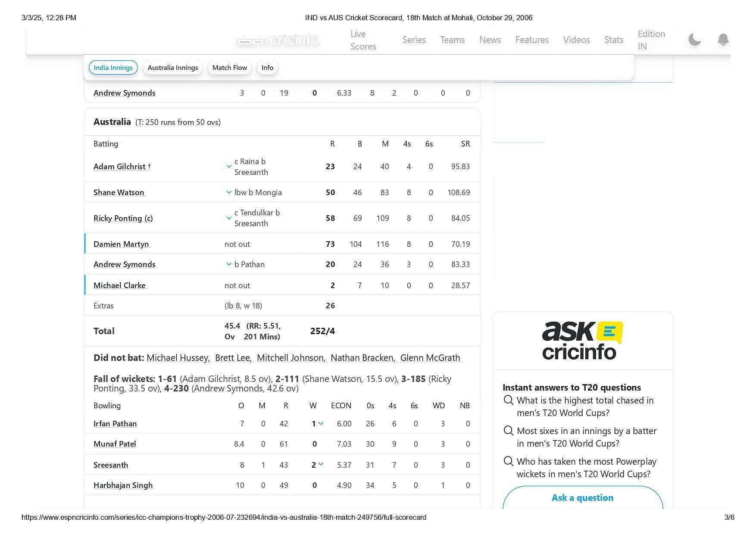Viewport: 756px width, 534px height.
Task: Open the Info tab
Action: click(x=267, y=68)
